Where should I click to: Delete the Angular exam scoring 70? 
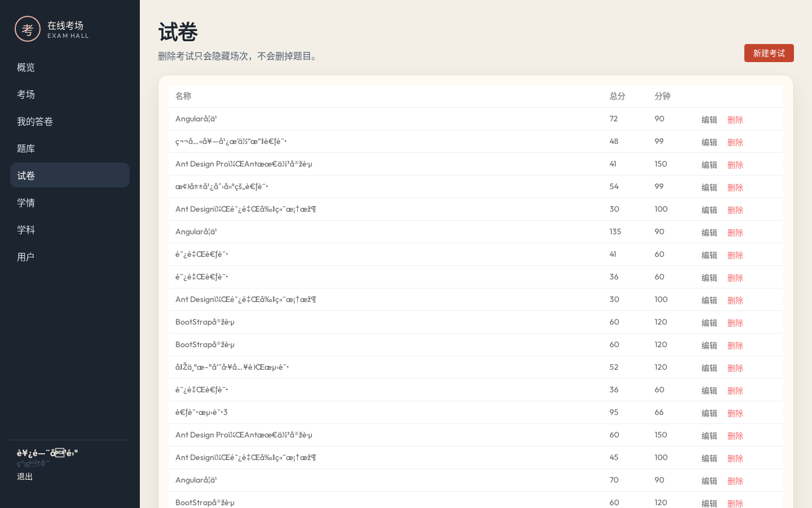(735, 481)
